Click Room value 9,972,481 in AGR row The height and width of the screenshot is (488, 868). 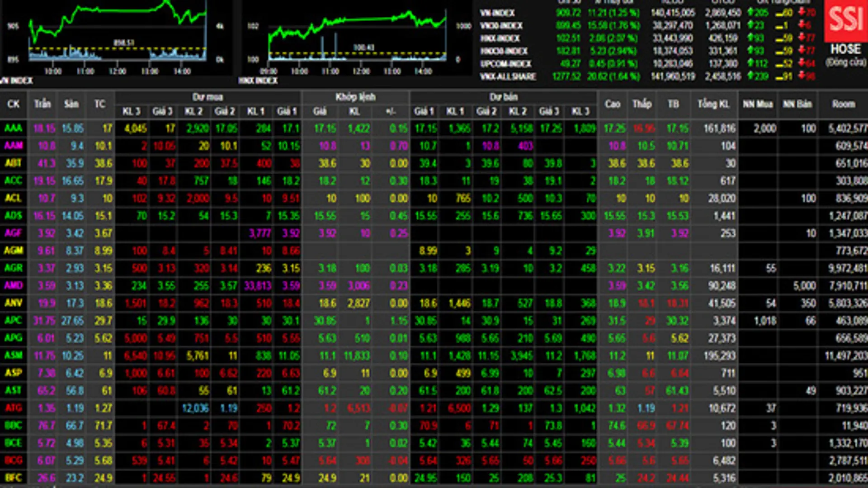coord(848,268)
